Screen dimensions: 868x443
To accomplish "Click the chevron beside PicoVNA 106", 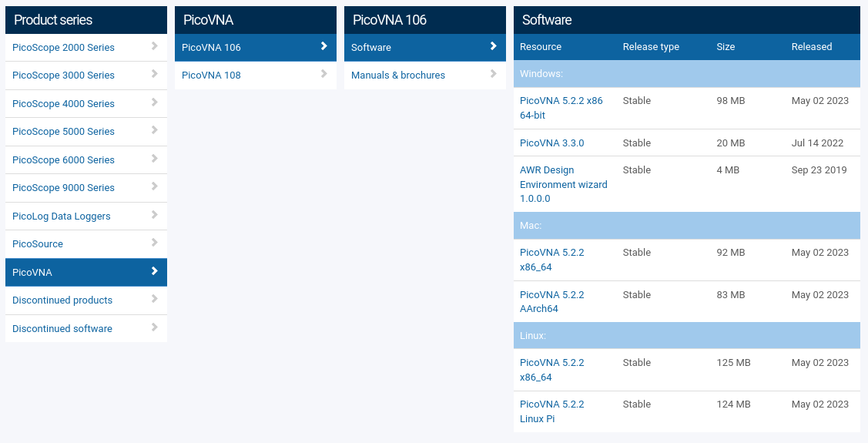I will pyautogui.click(x=323, y=46).
